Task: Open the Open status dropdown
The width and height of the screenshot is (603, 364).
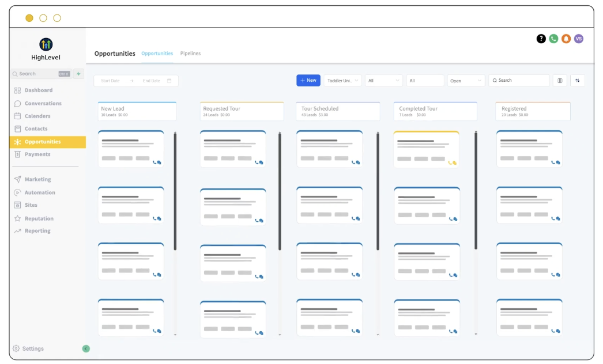Action: click(x=466, y=81)
